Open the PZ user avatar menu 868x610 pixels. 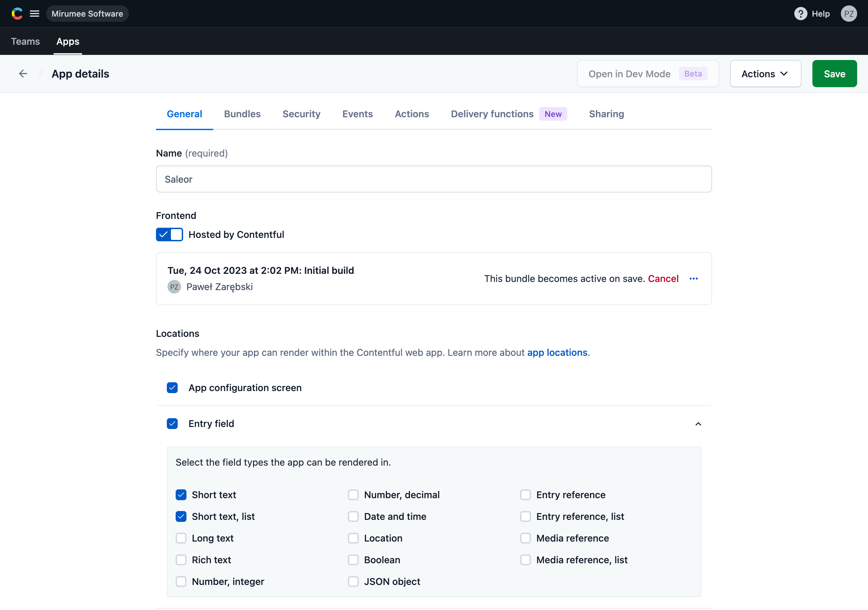[x=848, y=14]
